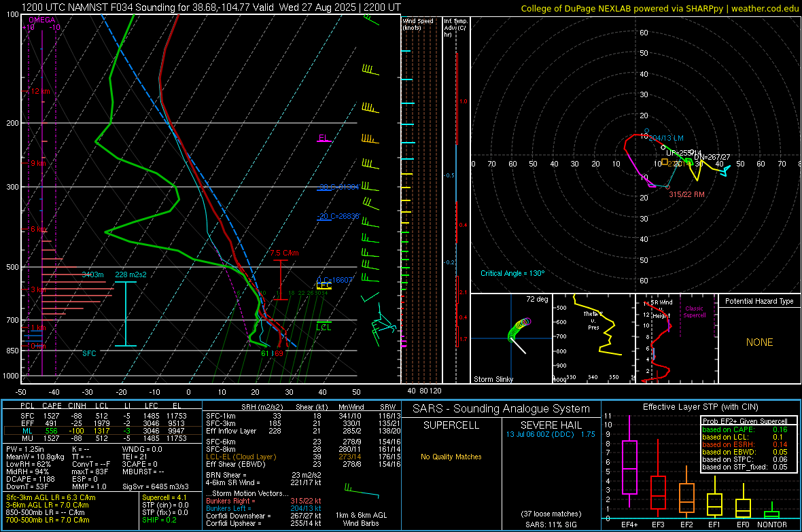Click the 700-500mb LR = 7.0 C/km line

pos(48,520)
